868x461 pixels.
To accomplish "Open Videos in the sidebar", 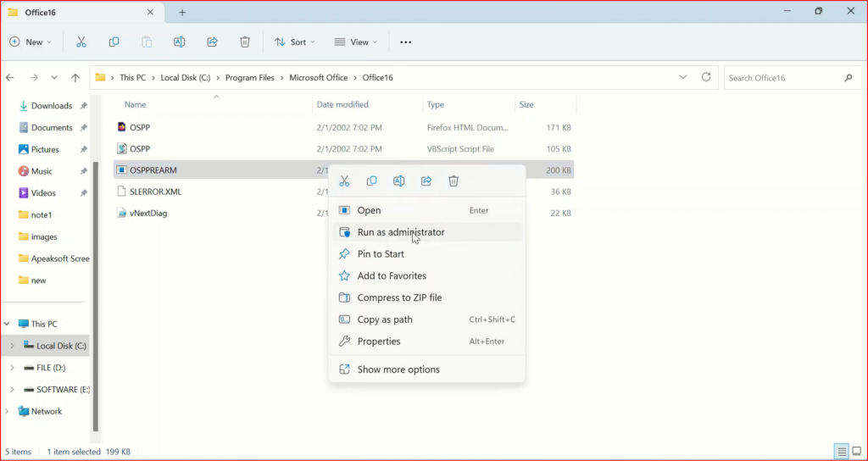I will (43, 193).
